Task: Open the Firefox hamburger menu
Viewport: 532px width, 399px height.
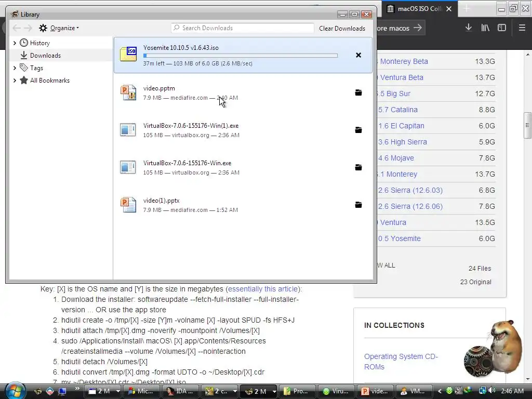Action: pyautogui.click(x=522, y=28)
